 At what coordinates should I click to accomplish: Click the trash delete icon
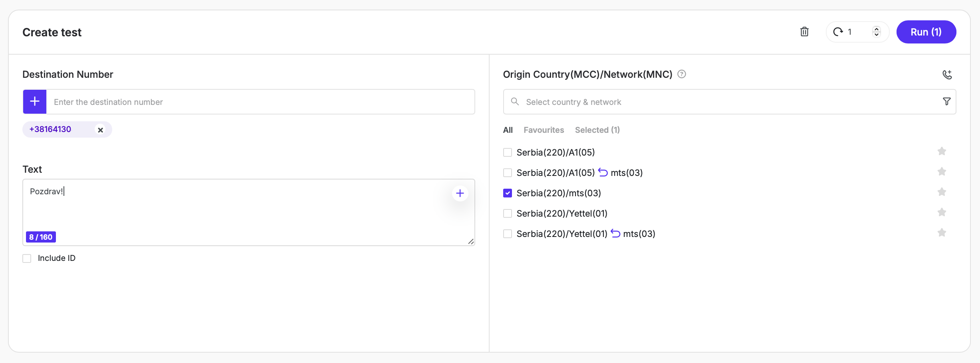pos(804,32)
